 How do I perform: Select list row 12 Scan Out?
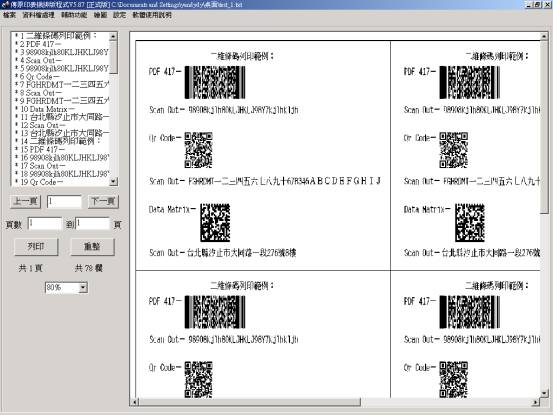coord(61,125)
